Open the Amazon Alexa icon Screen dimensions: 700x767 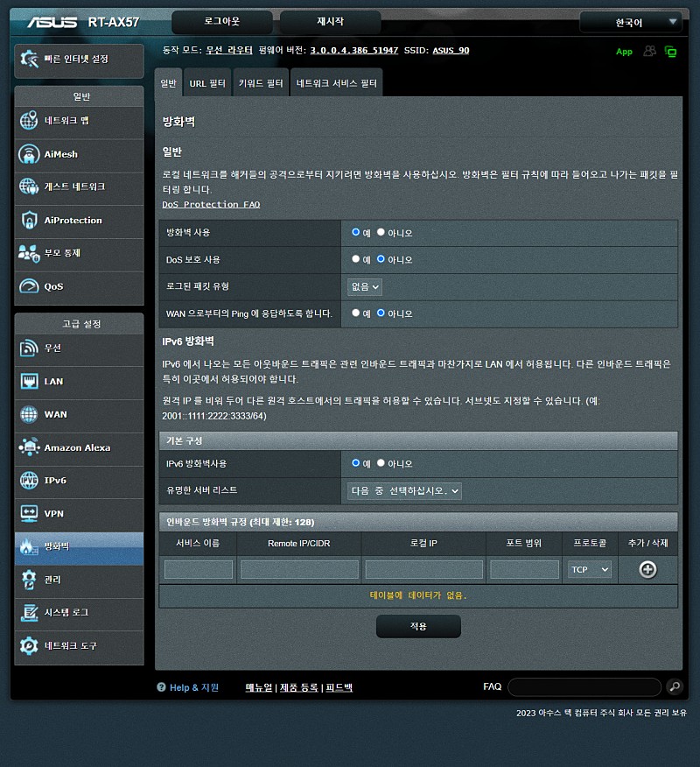(29, 447)
